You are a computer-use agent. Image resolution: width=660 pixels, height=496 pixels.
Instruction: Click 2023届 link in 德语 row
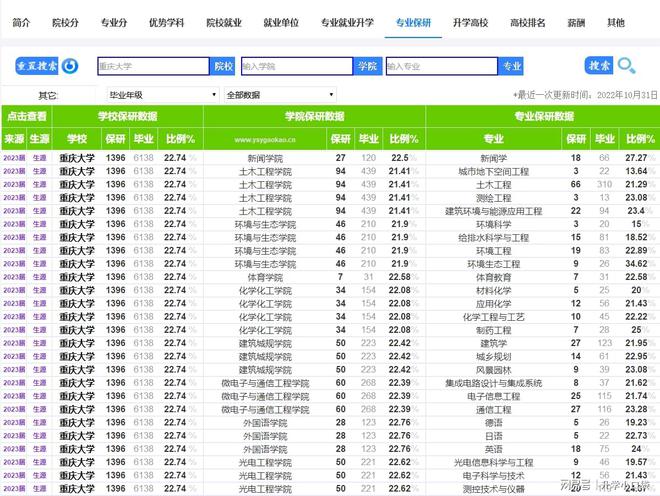pyautogui.click(x=14, y=422)
